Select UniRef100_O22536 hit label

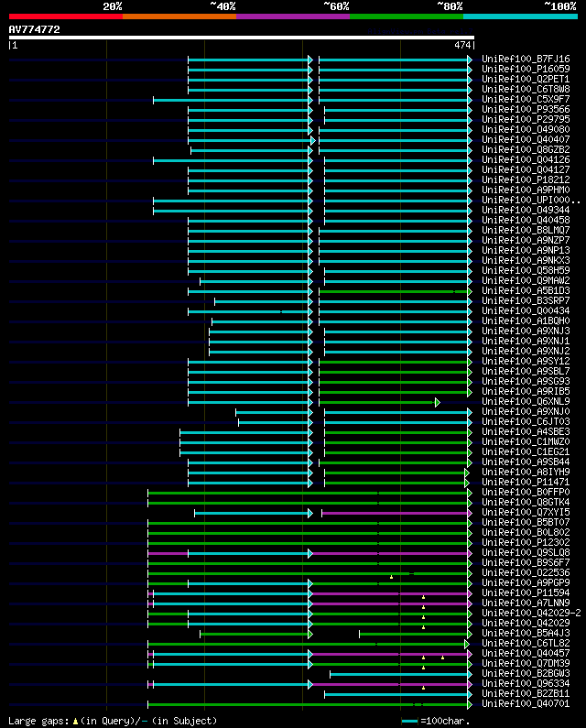(526, 573)
